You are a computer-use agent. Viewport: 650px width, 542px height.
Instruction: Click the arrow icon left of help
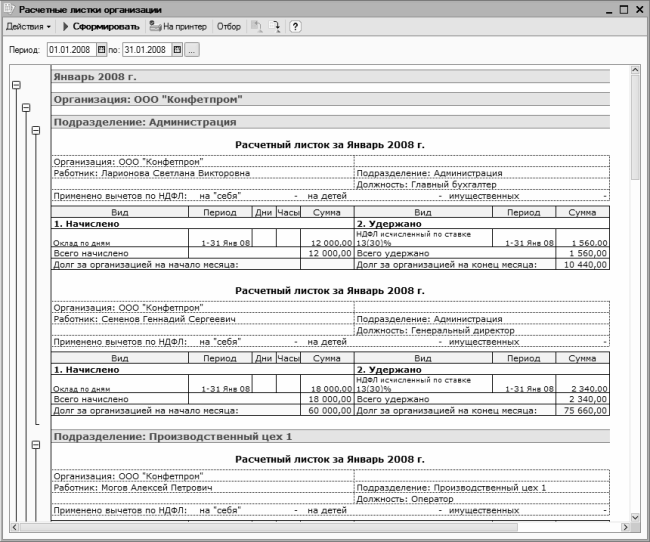[x=276, y=26]
